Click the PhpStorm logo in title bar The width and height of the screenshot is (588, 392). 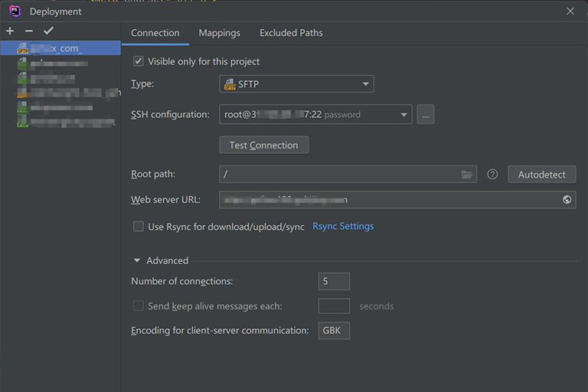pos(15,11)
